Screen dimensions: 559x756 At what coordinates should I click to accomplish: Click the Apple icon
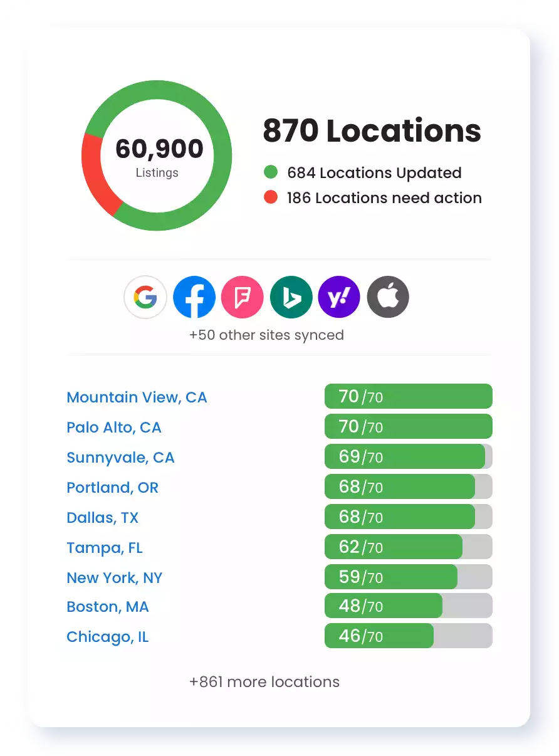coord(388,298)
